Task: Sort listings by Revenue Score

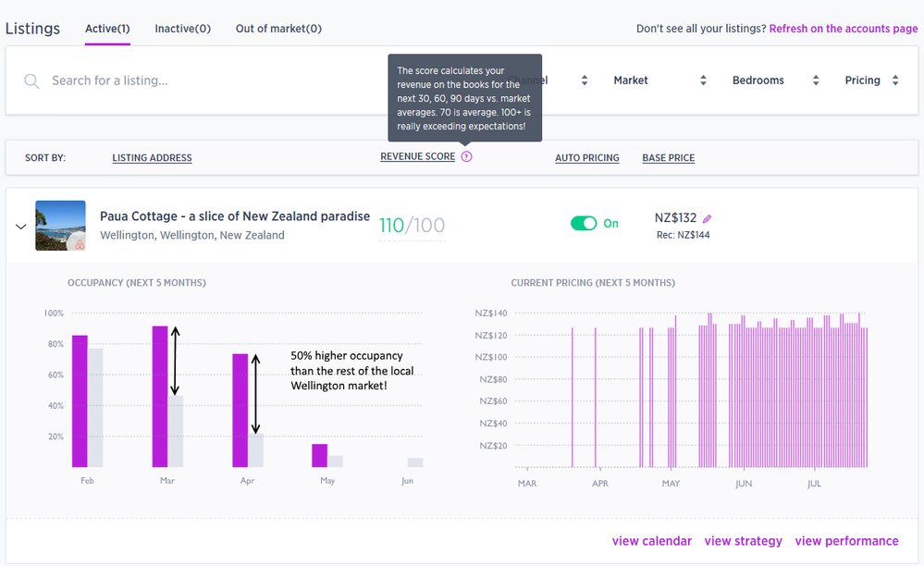Action: click(417, 157)
